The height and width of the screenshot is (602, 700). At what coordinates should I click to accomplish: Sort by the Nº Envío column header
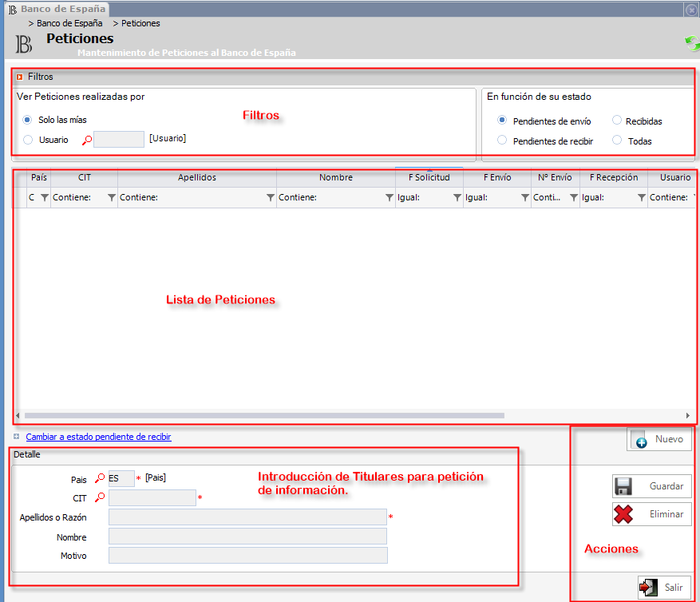coord(555,177)
